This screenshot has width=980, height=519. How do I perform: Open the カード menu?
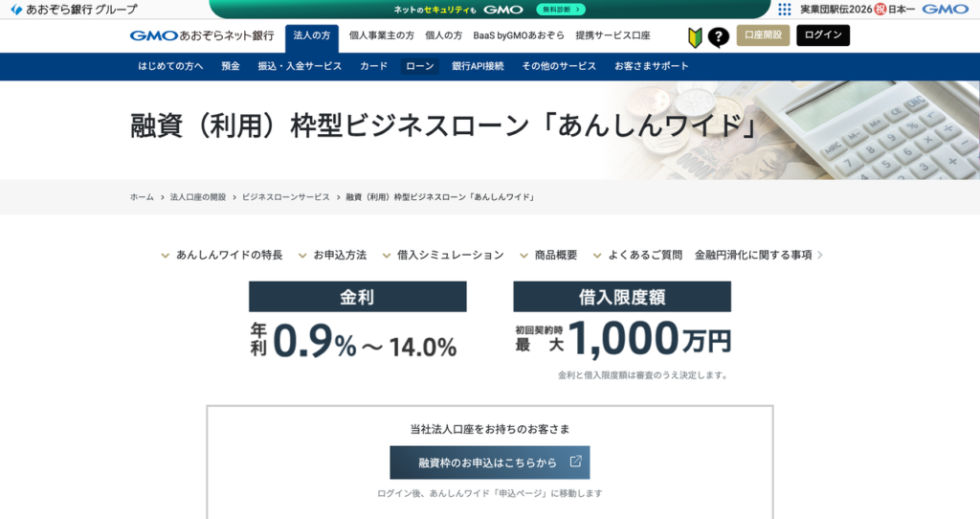coord(374,66)
